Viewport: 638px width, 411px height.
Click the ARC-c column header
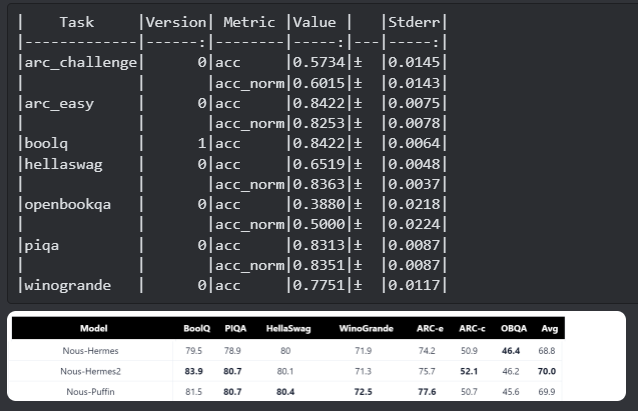[472, 328]
